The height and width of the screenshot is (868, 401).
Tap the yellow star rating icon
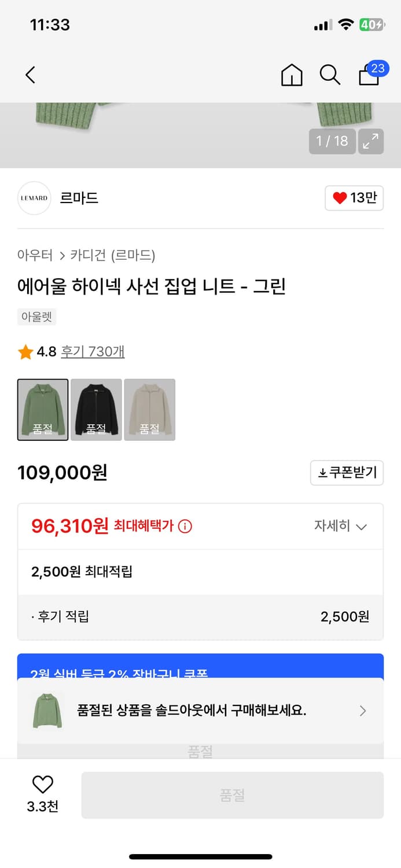[x=25, y=351]
